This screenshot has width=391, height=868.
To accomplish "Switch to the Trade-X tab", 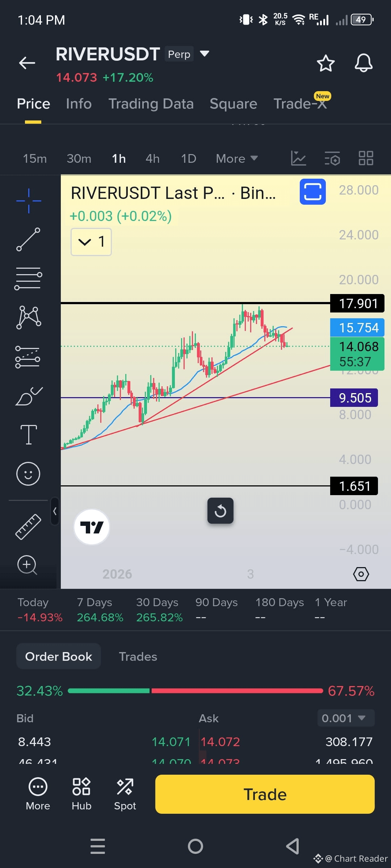I will (x=300, y=104).
